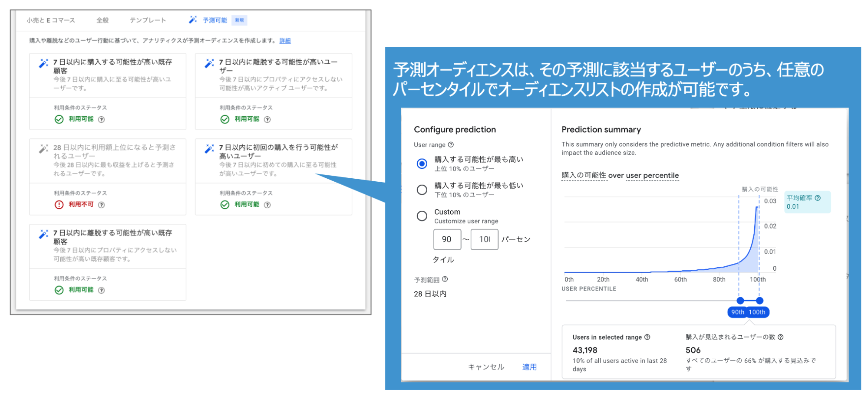Click help icon on 利用不可 status

[101, 205]
